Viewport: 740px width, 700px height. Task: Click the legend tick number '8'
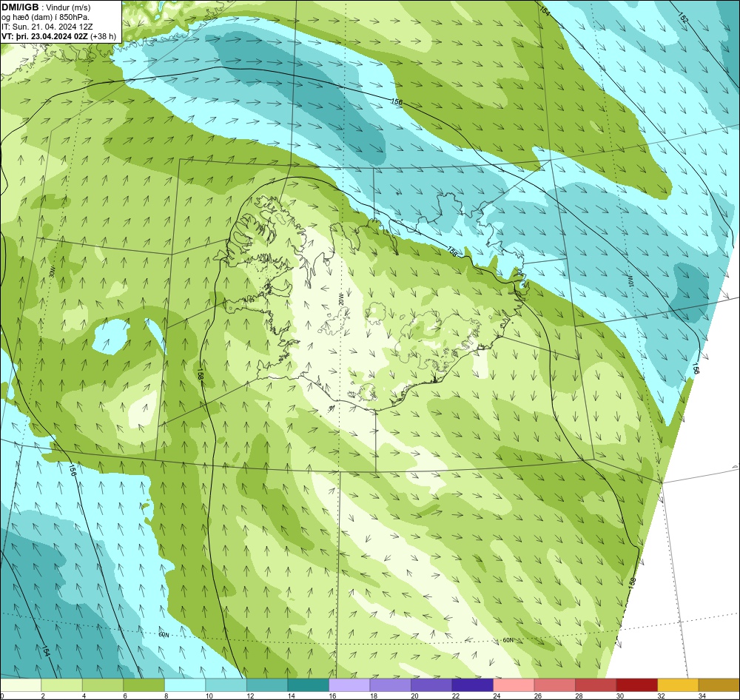coord(166,696)
